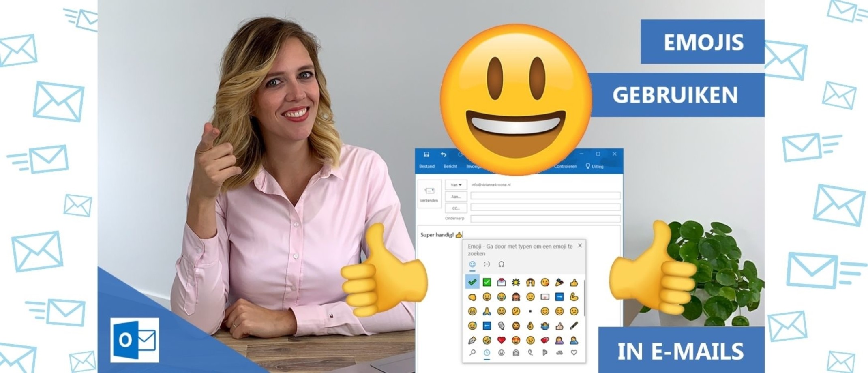Screen dimensions: 868x373
Task: Select the smiley face tab in emoji picker
Action: tap(472, 264)
